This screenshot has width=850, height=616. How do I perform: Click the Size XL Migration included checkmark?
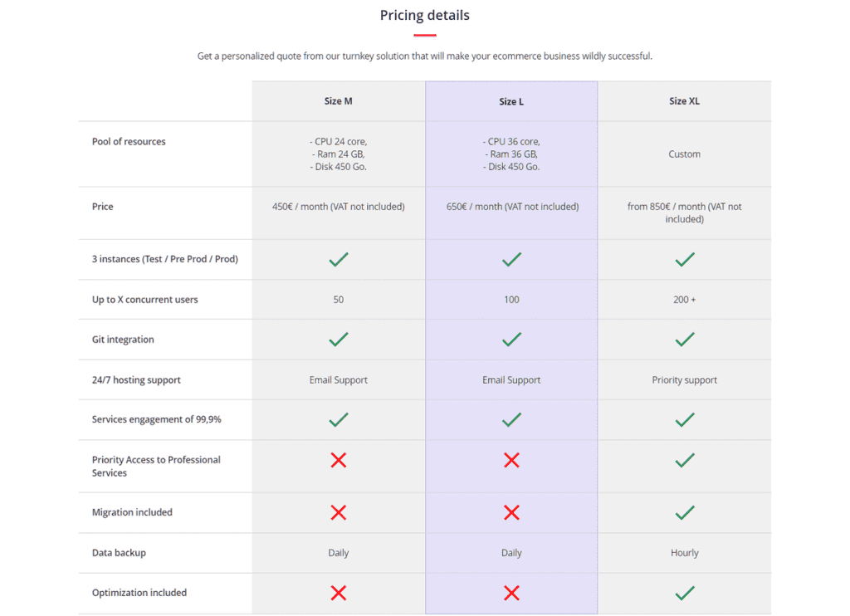[x=684, y=512]
